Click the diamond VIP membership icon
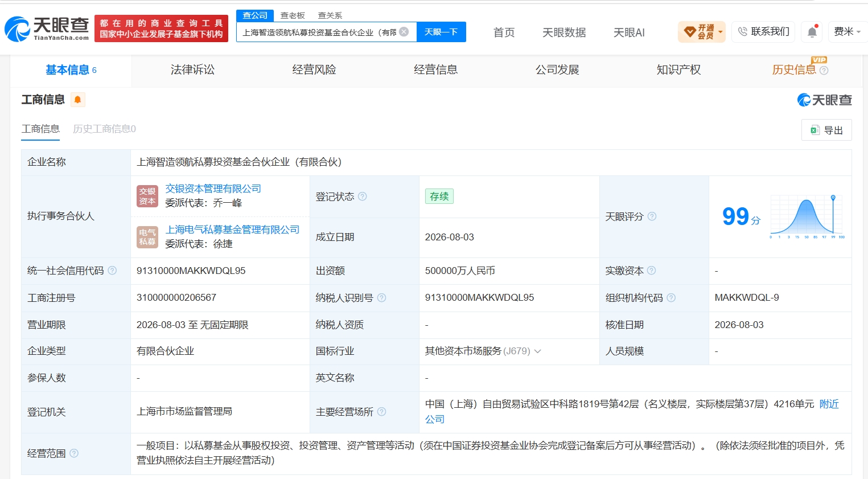868x479 pixels. pyautogui.click(x=690, y=32)
